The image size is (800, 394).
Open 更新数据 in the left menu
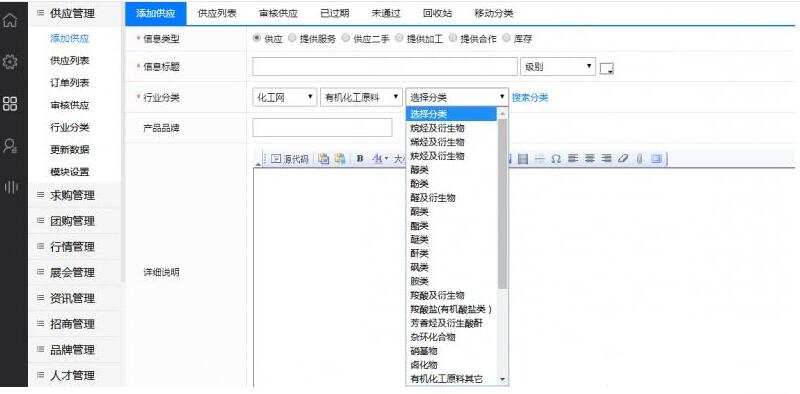point(70,150)
